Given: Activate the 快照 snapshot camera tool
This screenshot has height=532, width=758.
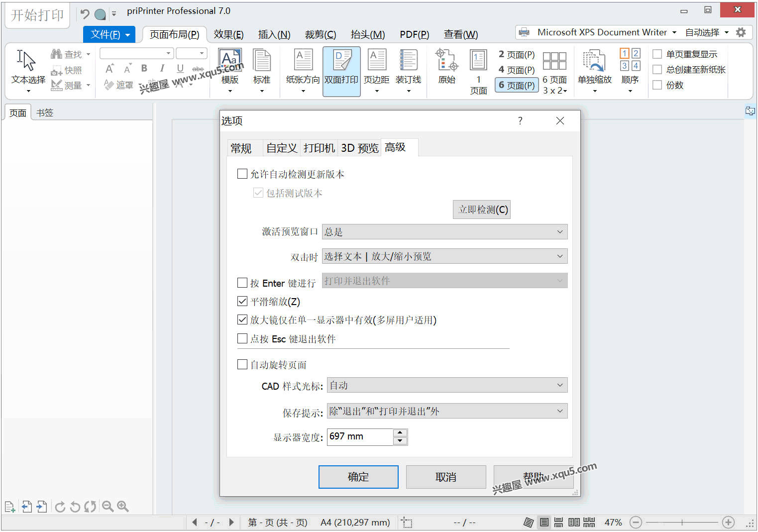Looking at the screenshot, I should click(x=66, y=70).
